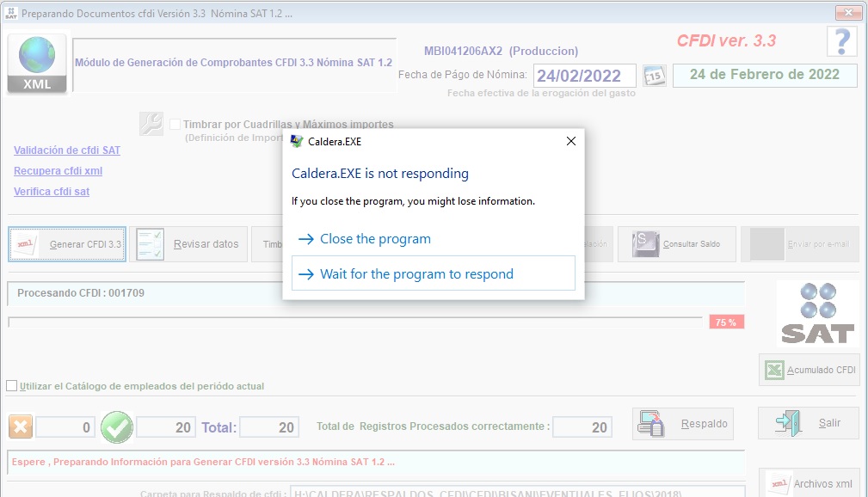Click the Espere, Preparando Información status message

tap(203, 462)
